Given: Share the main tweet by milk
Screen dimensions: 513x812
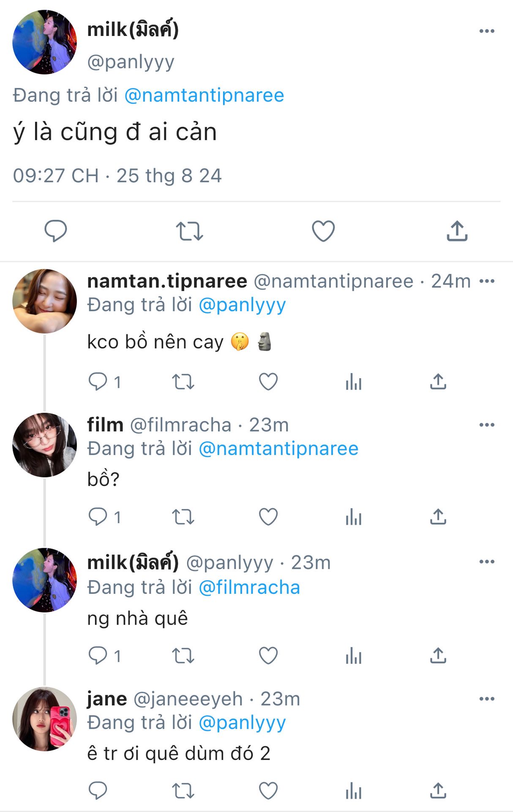Looking at the screenshot, I should pos(457,231).
